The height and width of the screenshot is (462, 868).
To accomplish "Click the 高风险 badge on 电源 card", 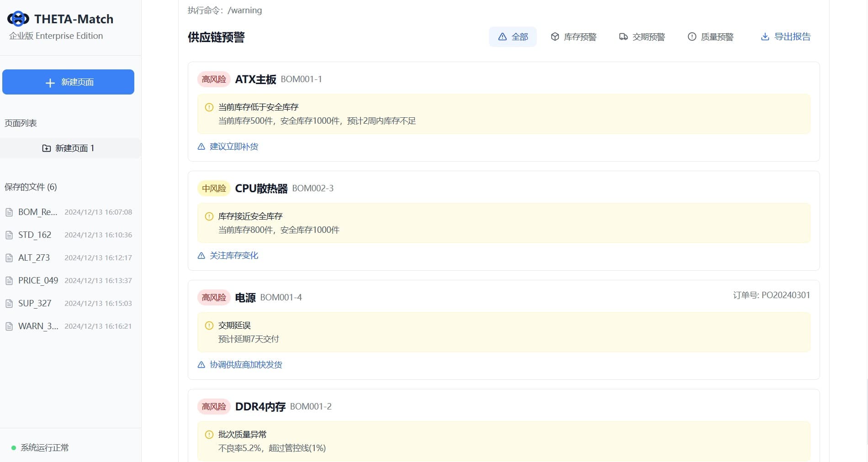I will pos(214,298).
